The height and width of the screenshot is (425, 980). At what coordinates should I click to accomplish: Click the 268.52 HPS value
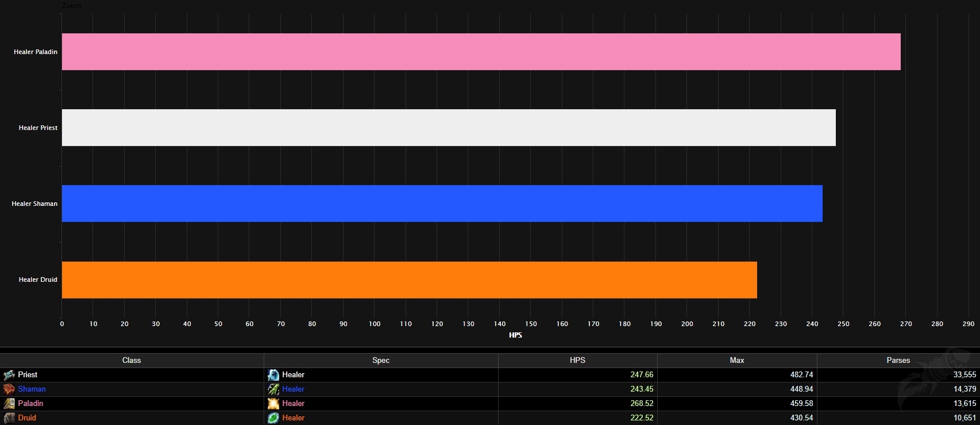coord(642,404)
